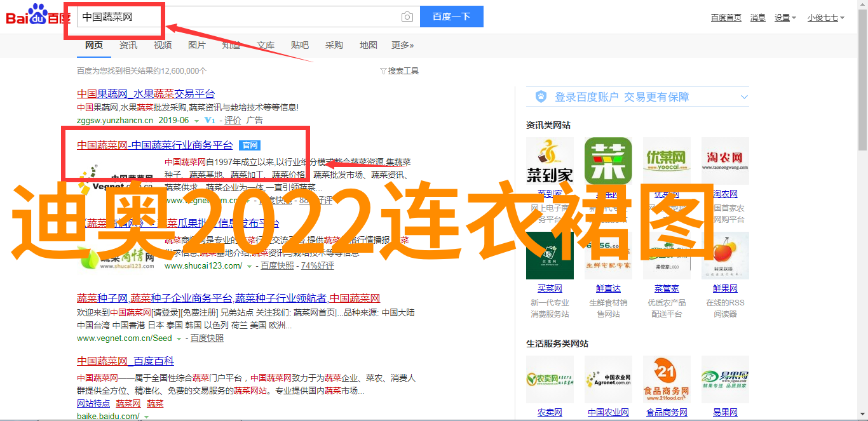Image resolution: width=868 pixels, height=421 pixels.
Task: Open result 中国蔬菜网_百度百科
Action: [126, 361]
